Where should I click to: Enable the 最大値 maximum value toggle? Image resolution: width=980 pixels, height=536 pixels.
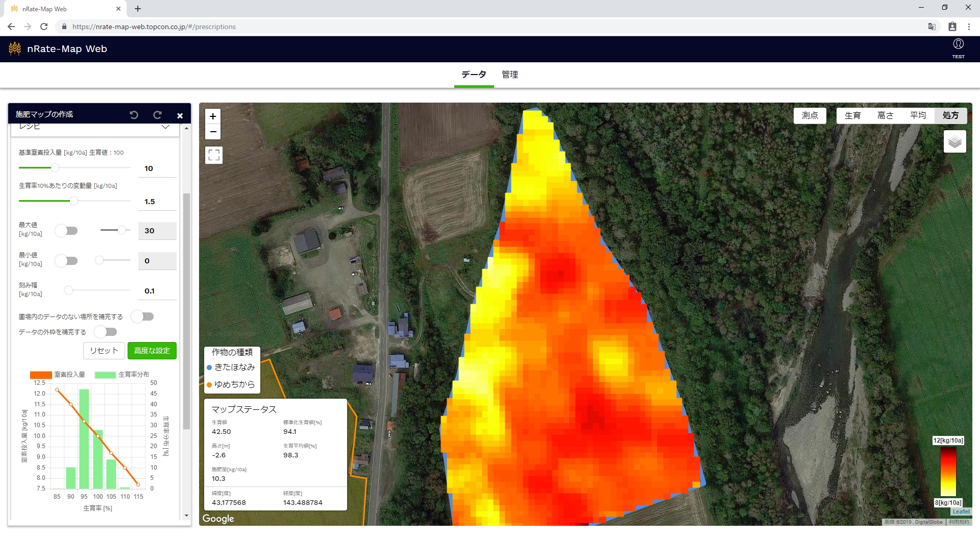67,231
